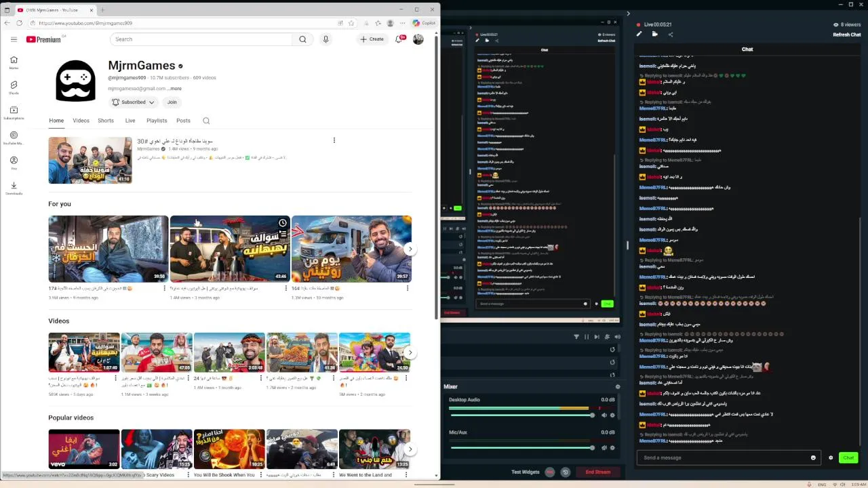Show next items in Popular videos row
Viewport: 868px width, 488px height.
(x=410, y=449)
